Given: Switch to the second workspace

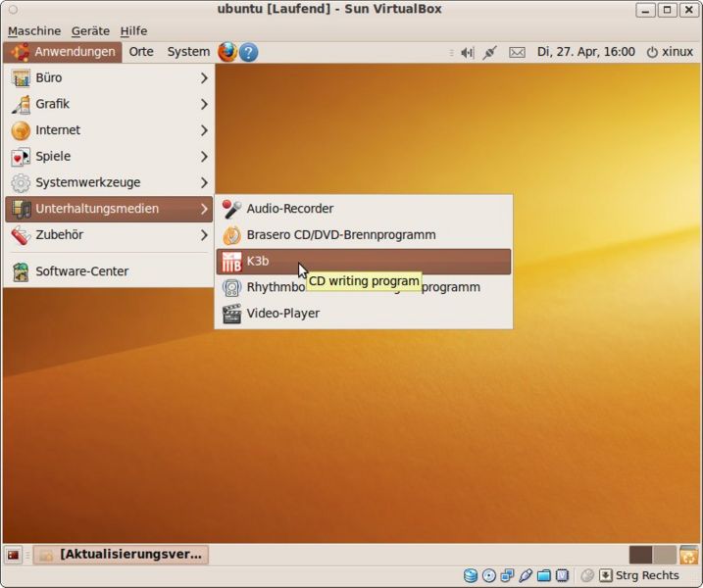Looking at the screenshot, I should coord(665,555).
